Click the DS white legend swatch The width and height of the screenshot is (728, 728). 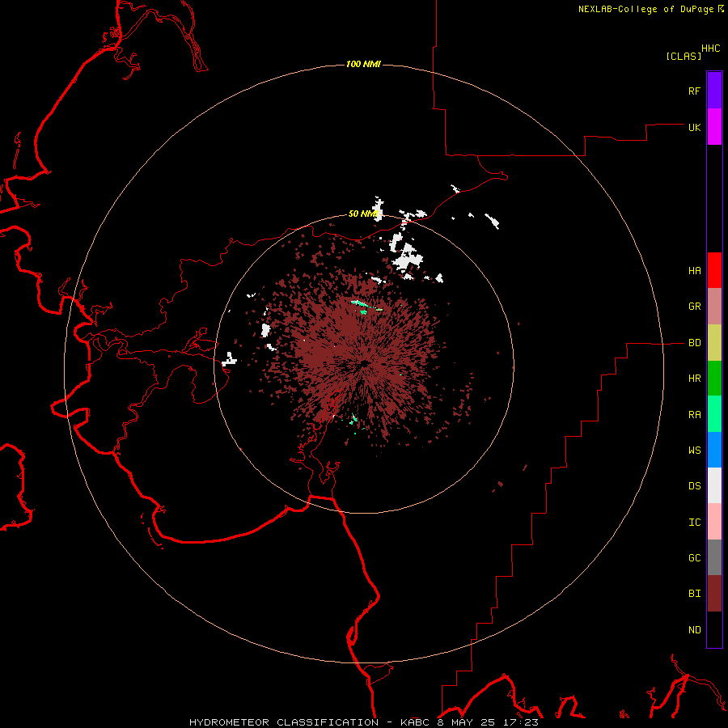(714, 485)
